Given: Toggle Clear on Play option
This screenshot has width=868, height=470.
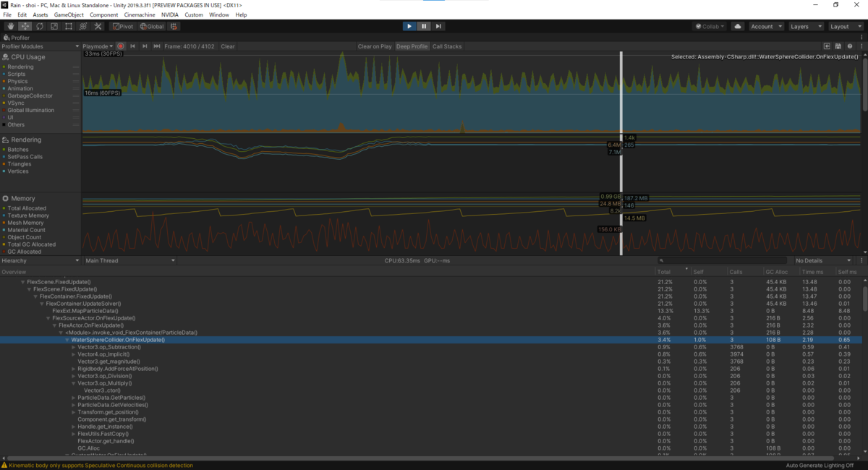Looking at the screenshot, I should click(x=375, y=46).
